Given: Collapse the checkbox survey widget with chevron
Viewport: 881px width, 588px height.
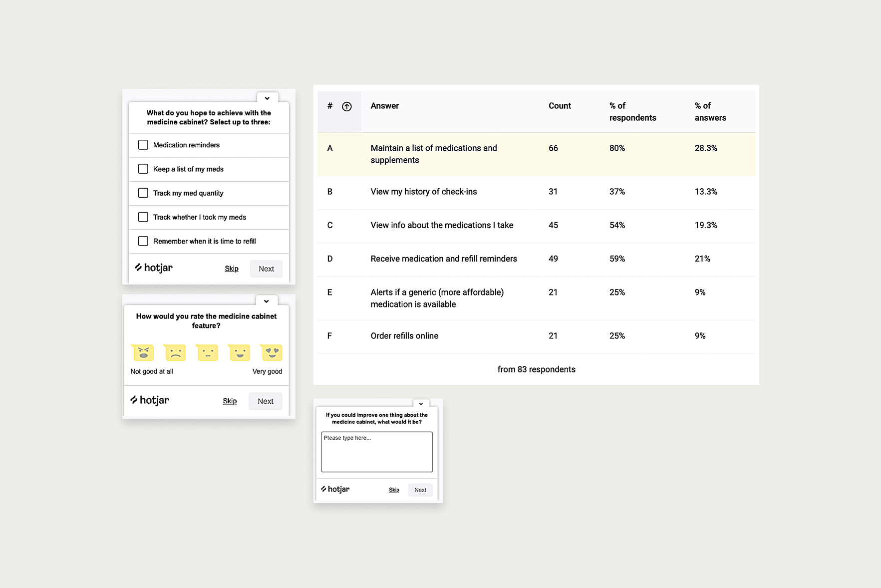Looking at the screenshot, I should tap(267, 98).
